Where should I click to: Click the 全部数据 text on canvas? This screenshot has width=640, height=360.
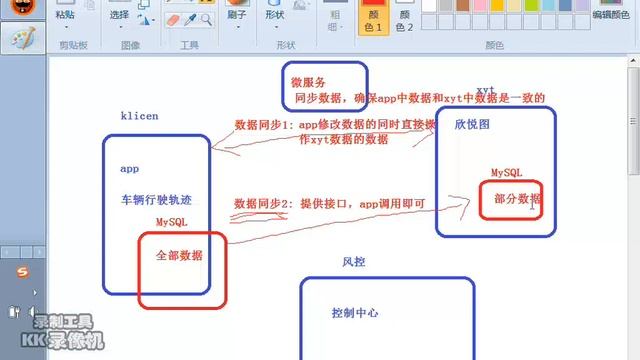(x=179, y=256)
